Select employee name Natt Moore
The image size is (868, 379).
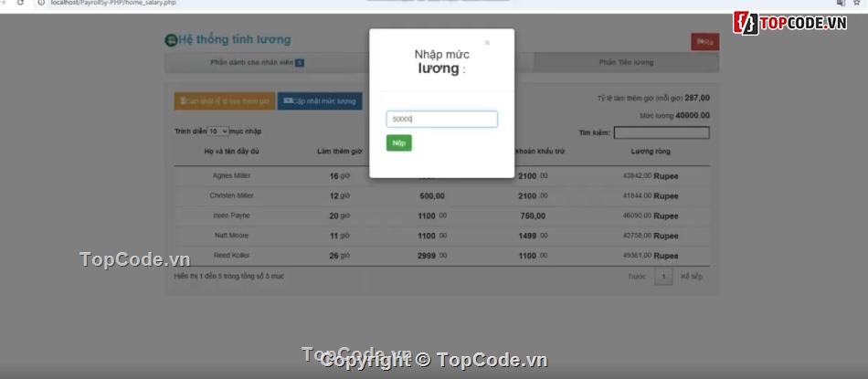click(x=231, y=235)
